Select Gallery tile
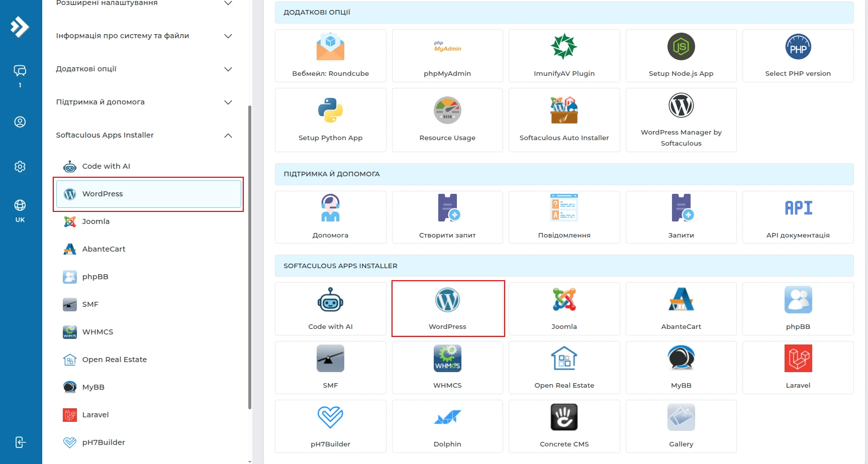The height and width of the screenshot is (464, 868). (681, 426)
